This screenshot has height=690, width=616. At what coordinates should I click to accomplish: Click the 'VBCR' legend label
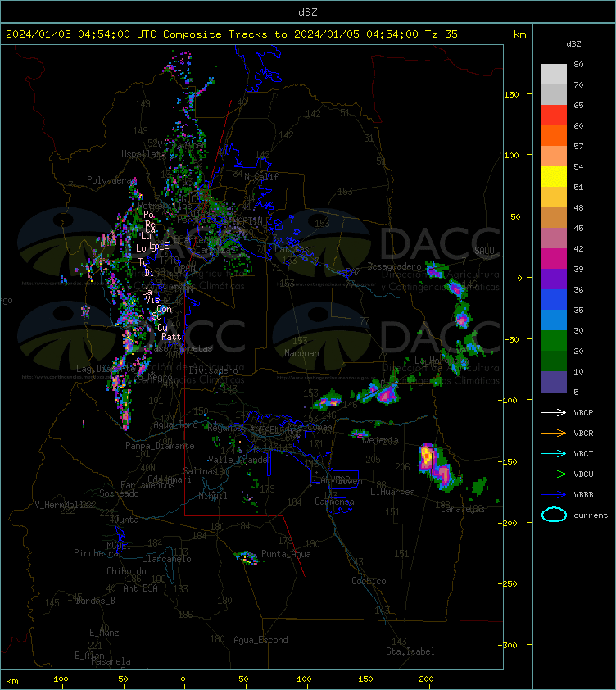[x=583, y=433]
